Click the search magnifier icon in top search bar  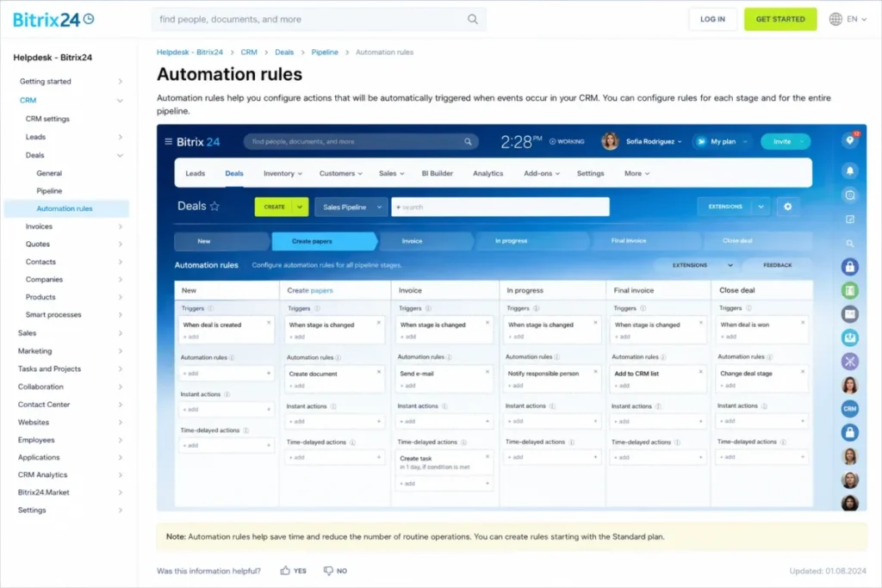(473, 19)
